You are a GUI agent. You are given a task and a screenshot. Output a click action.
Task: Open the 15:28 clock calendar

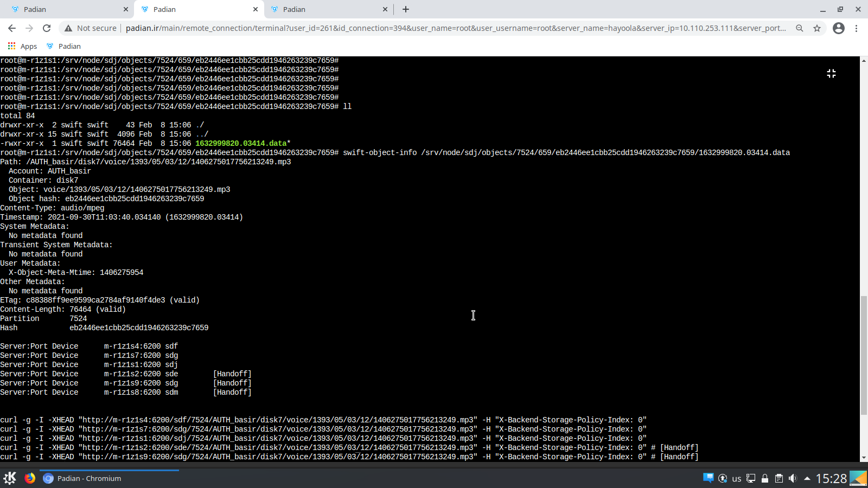click(831, 478)
